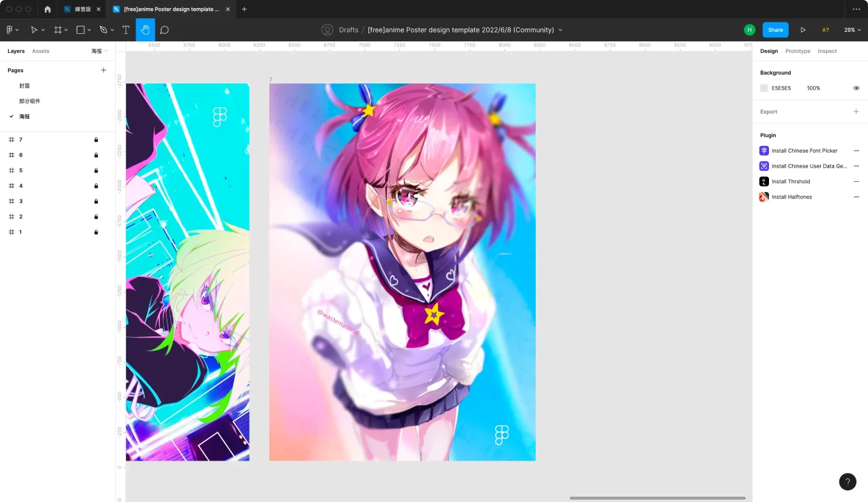The width and height of the screenshot is (868, 502).
Task: Open a new tab with plus icon
Action: tap(244, 9)
